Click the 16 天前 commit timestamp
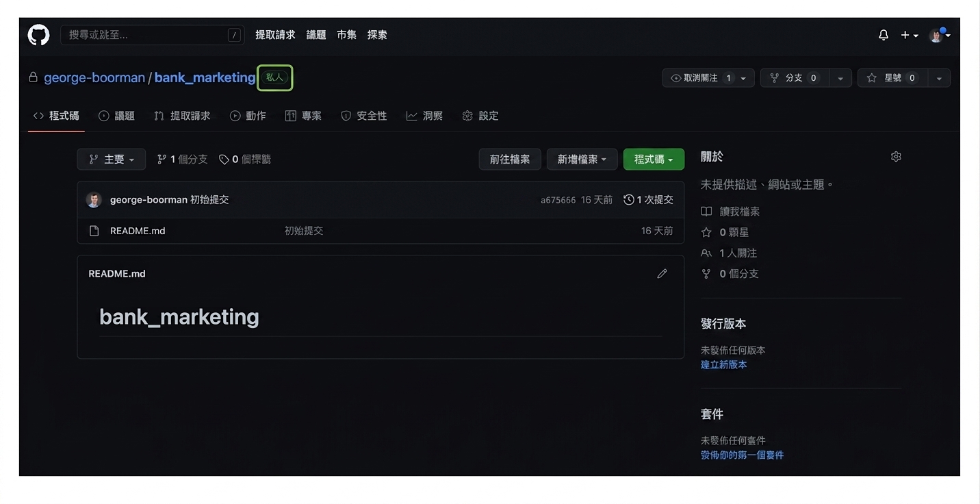Screen dimensions: 980x504 click(x=597, y=200)
